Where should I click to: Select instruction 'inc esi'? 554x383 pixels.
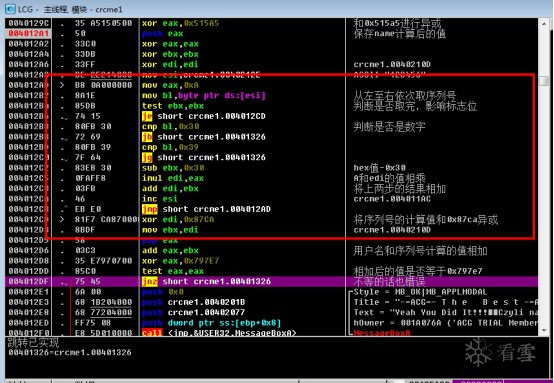[160, 199]
